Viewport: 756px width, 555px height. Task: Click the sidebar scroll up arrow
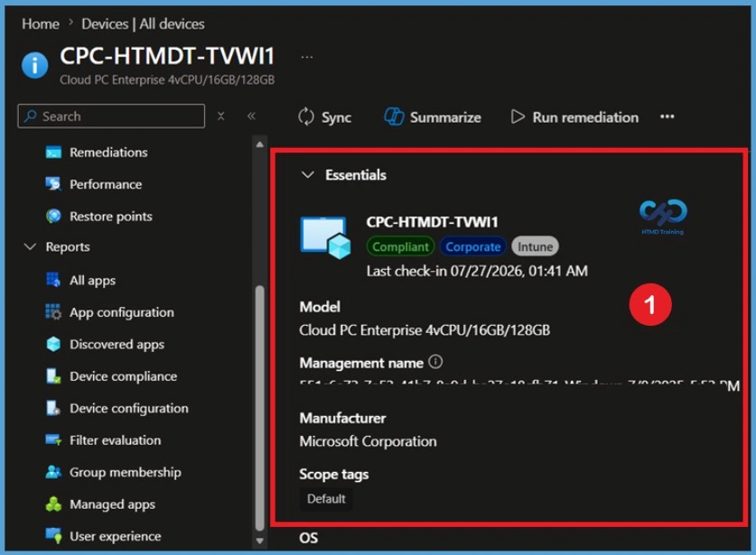(x=260, y=144)
